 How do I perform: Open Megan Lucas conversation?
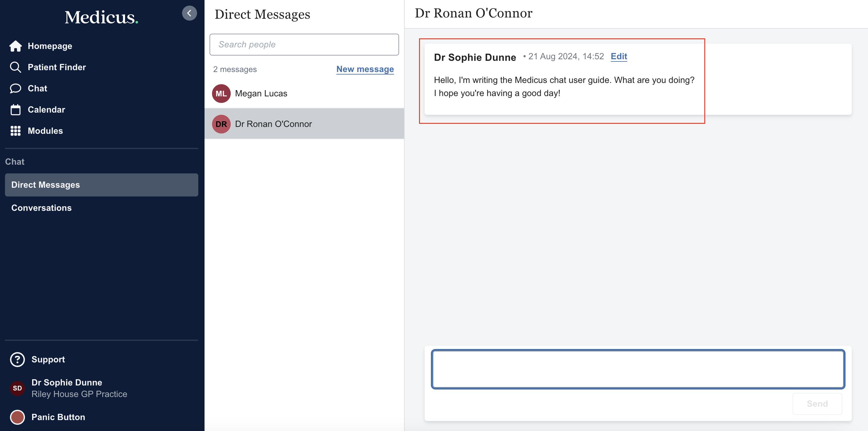261,93
